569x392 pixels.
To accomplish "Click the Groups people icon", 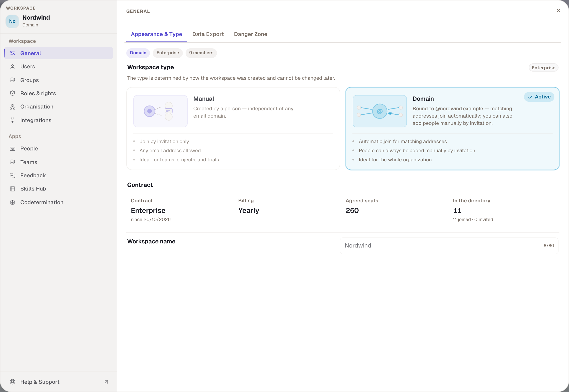I will click(13, 80).
